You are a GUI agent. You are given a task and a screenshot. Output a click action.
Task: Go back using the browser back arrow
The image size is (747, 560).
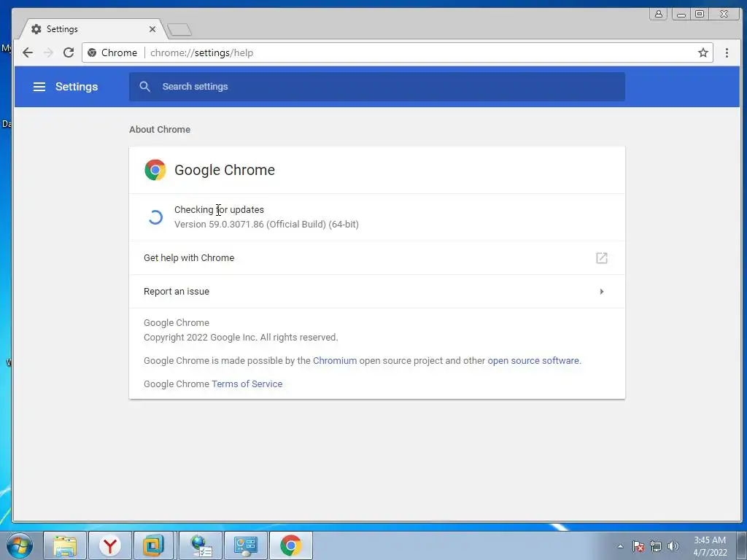[28, 52]
